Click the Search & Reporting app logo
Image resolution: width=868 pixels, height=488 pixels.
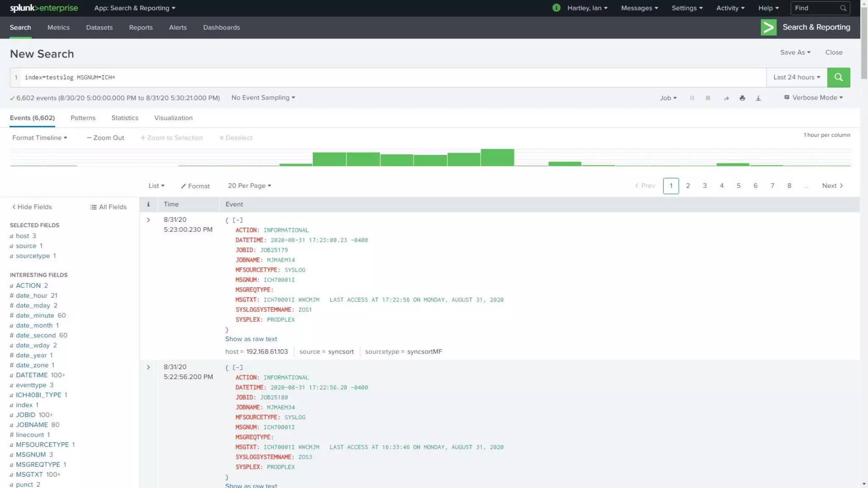click(x=768, y=27)
